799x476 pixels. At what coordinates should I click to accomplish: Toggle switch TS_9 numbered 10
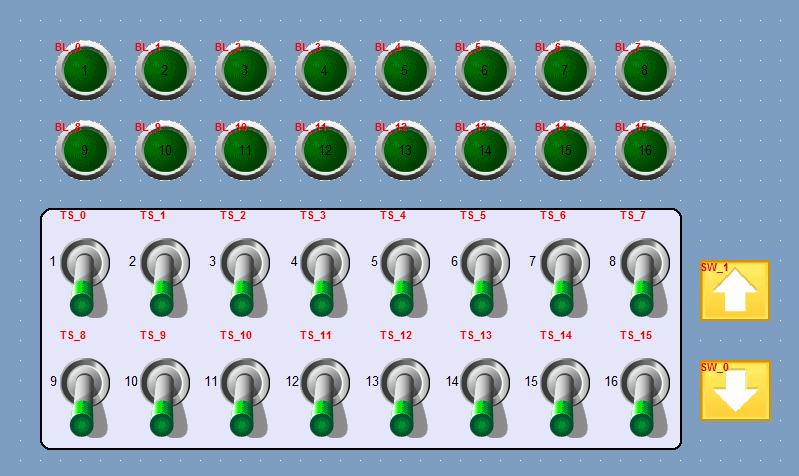(164, 398)
